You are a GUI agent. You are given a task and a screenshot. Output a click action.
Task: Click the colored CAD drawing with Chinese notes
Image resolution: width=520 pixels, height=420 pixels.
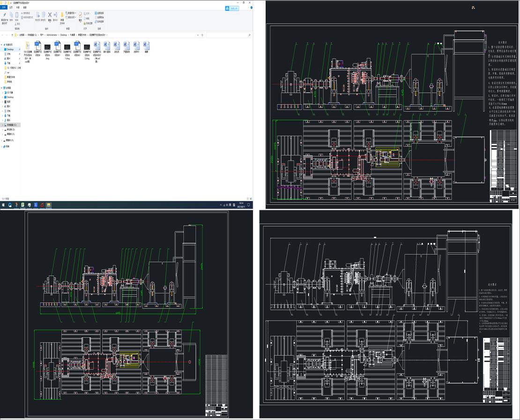[x=392, y=104]
